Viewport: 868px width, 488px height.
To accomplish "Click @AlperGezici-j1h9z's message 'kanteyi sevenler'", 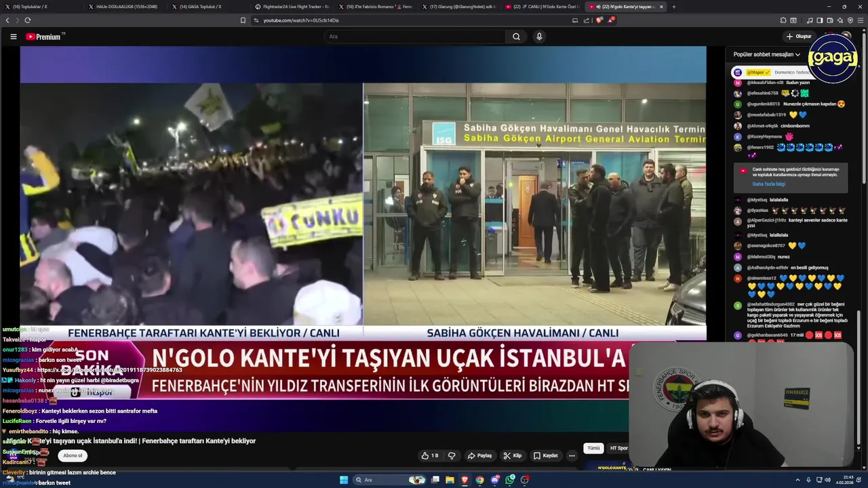I will 797,223.
